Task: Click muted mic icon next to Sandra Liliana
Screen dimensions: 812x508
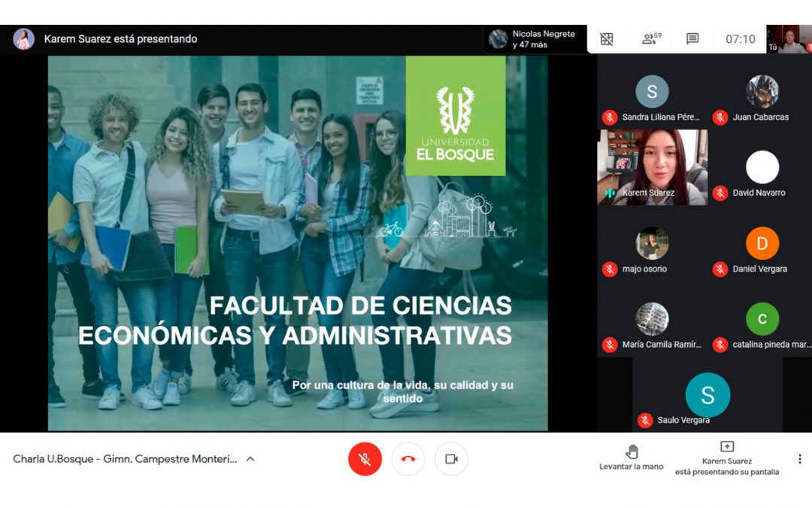Action: (610, 117)
